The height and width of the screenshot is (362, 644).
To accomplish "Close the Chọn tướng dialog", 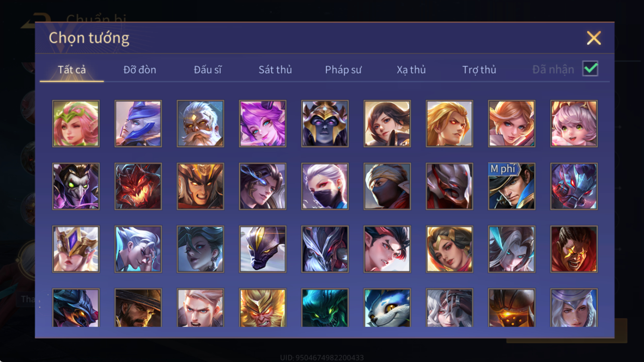I will click(594, 38).
